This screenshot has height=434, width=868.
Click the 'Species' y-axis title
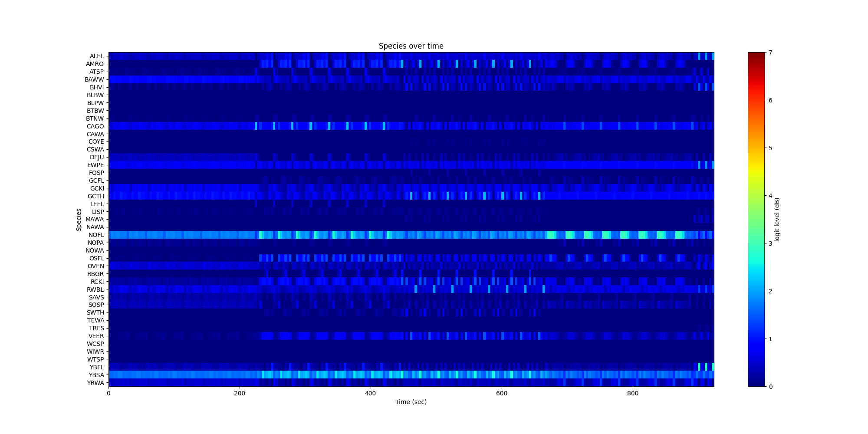coord(79,220)
